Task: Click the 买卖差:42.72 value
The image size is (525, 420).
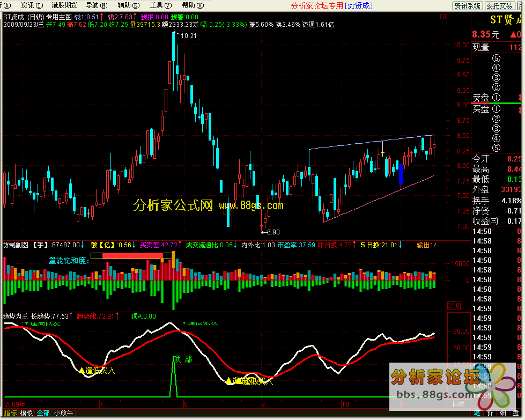Action: pyautogui.click(x=158, y=245)
